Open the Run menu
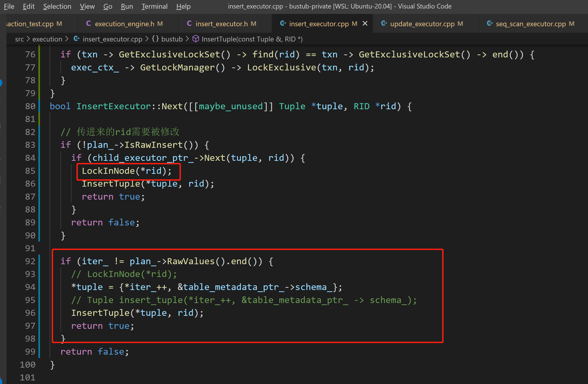Viewport: 588px width, 384px height. (x=127, y=7)
